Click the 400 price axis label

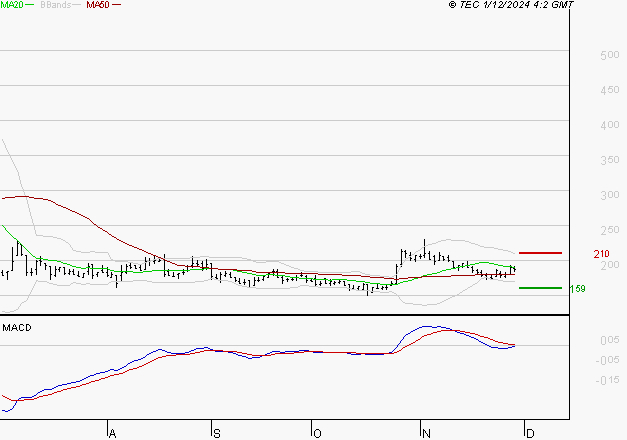[x=609, y=125]
